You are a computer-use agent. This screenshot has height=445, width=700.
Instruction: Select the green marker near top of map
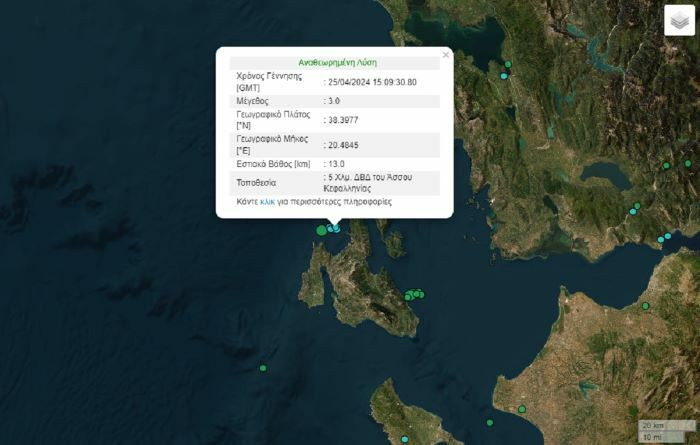[508, 65]
